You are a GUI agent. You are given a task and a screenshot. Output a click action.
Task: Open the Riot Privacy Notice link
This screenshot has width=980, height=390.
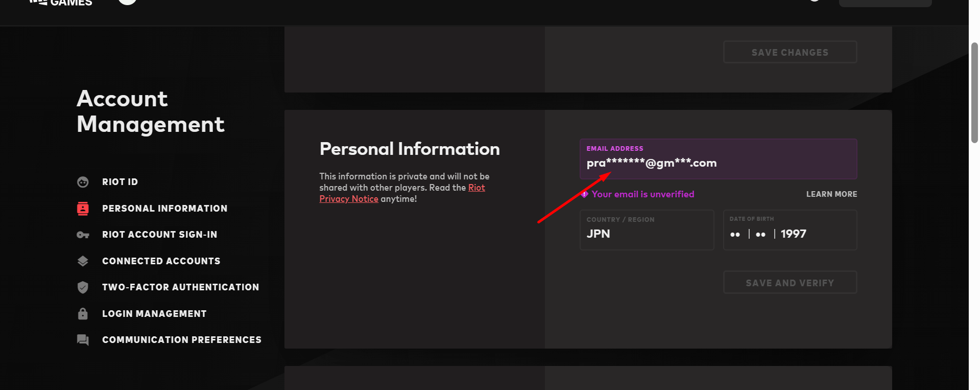(x=350, y=199)
